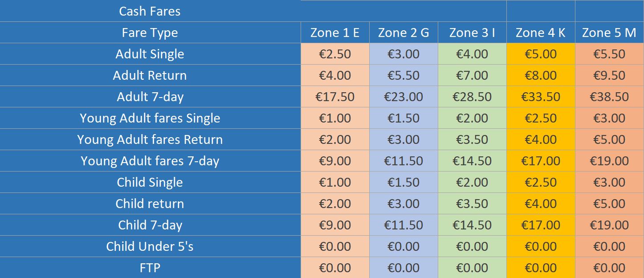Select Child return Zone 4 fare €4.00
Image resolution: width=644 pixels, height=278 pixels.
coord(541,204)
